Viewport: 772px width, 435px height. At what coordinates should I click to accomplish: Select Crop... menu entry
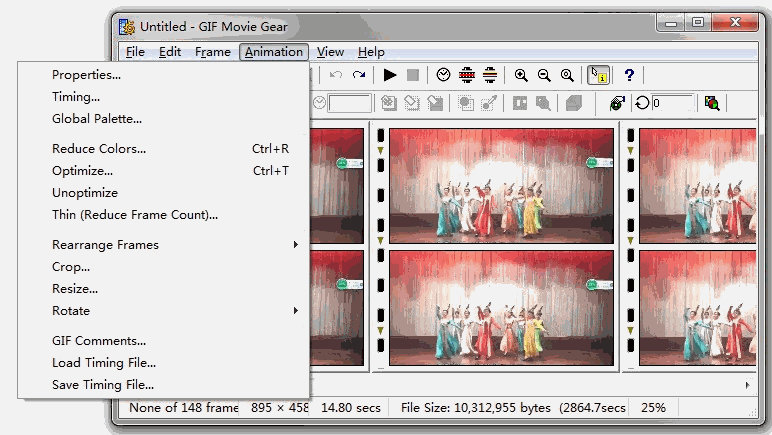pos(163,267)
